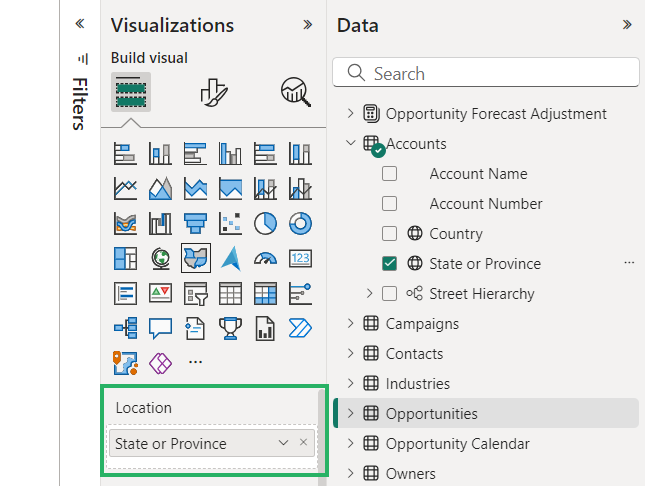Collapse the Visualizations pane
The width and height of the screenshot is (645, 486).
307,25
